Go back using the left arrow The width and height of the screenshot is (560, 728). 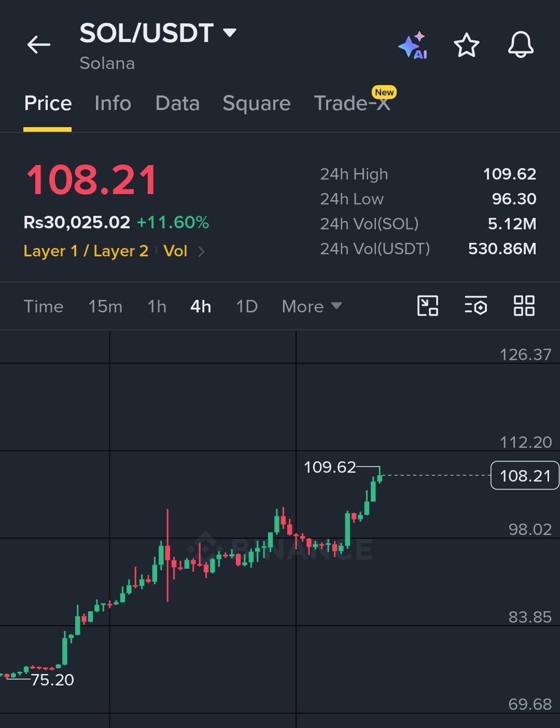[39, 45]
